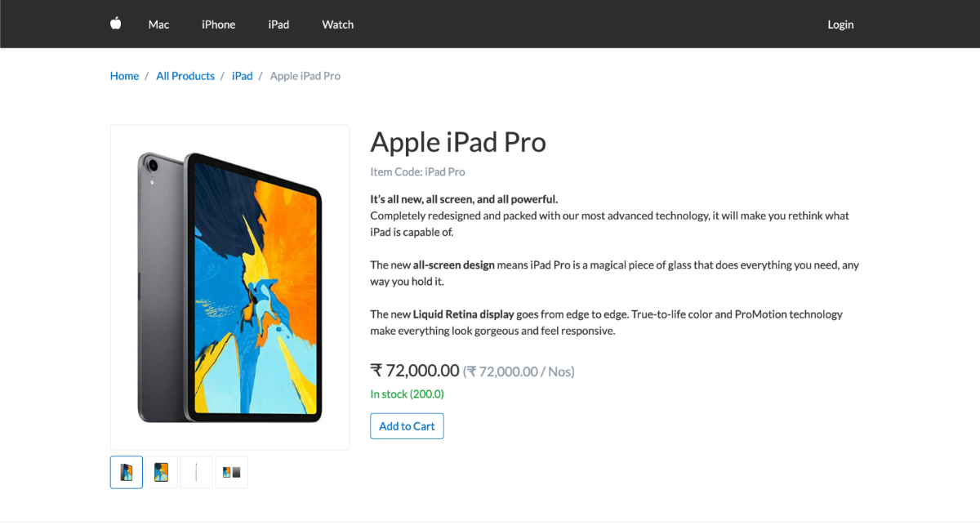Open the Mac menu item

tap(158, 24)
